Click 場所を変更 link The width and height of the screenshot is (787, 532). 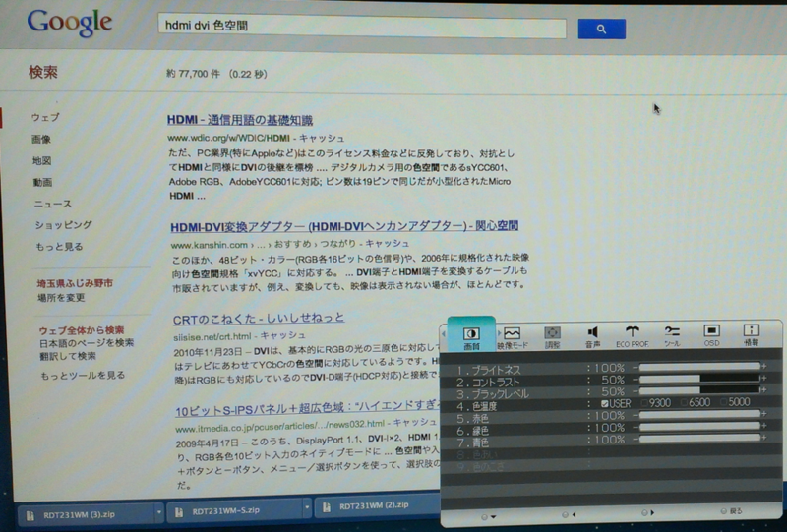[61, 298]
